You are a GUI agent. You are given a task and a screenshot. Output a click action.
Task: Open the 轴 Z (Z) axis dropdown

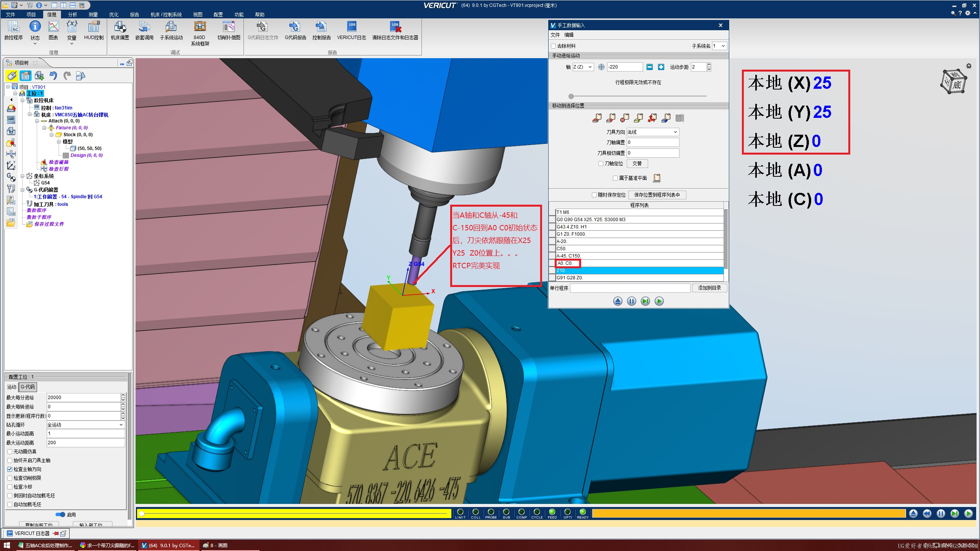[583, 67]
